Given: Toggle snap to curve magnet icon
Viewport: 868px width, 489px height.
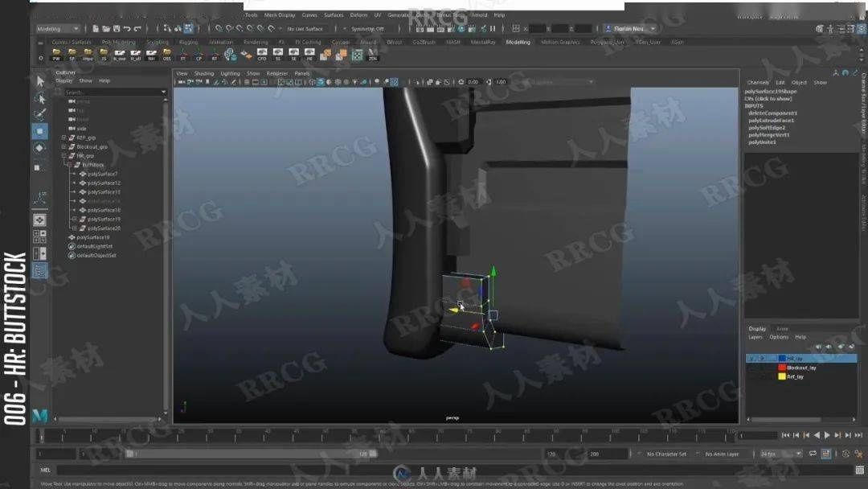Looking at the screenshot, I should [x=229, y=28].
